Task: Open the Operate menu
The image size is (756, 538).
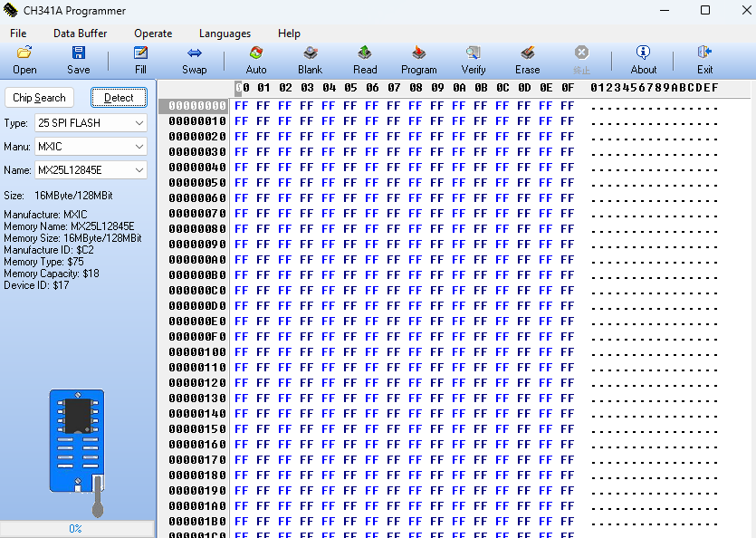Action: [x=153, y=34]
